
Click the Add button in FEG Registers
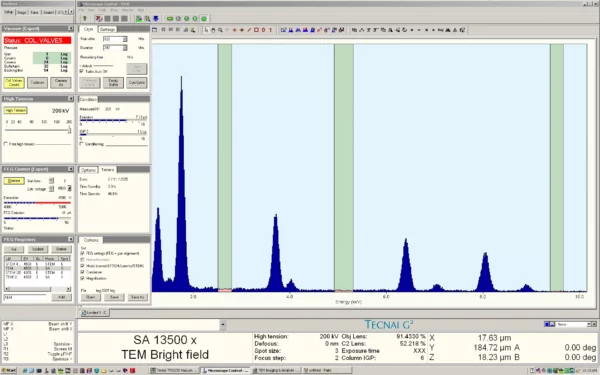coord(61,297)
